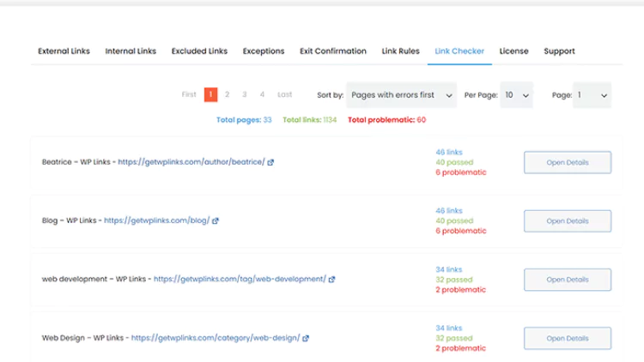Go to the License tab
The height and width of the screenshot is (362, 644).
513,51
